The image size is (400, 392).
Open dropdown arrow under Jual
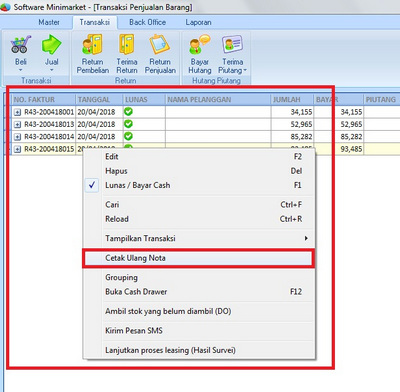click(x=51, y=70)
